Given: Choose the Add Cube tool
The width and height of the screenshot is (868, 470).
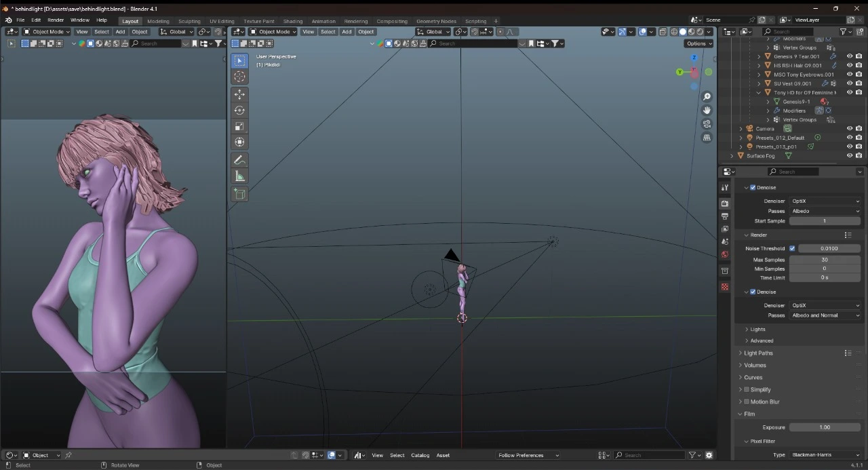Looking at the screenshot, I should coord(239,194).
